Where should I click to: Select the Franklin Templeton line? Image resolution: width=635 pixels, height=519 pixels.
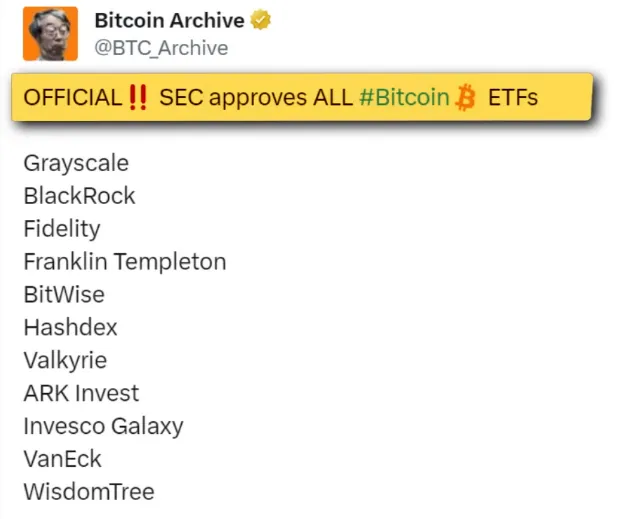(x=125, y=262)
